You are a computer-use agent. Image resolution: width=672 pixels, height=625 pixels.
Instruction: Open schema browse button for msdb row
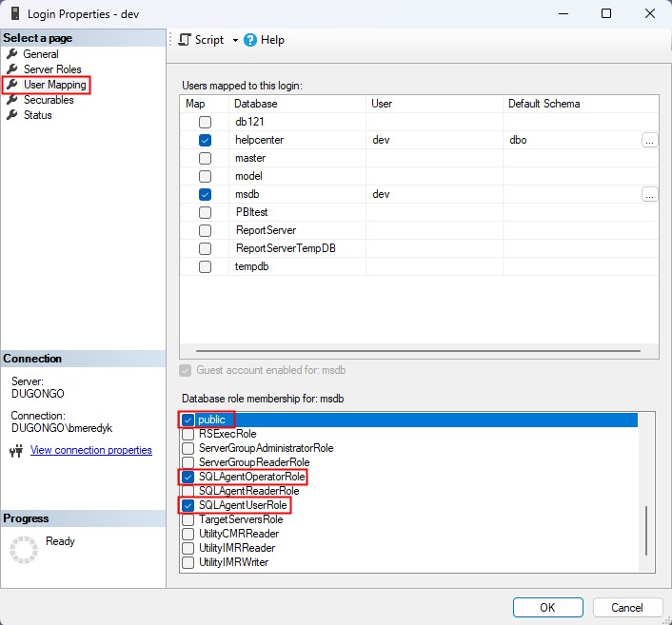pyautogui.click(x=649, y=194)
